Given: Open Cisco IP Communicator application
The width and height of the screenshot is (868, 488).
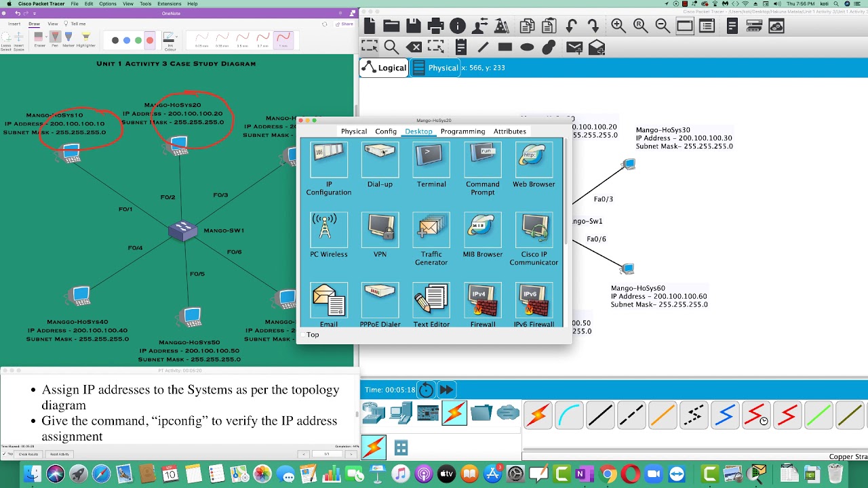Looking at the screenshot, I should click(x=534, y=239).
